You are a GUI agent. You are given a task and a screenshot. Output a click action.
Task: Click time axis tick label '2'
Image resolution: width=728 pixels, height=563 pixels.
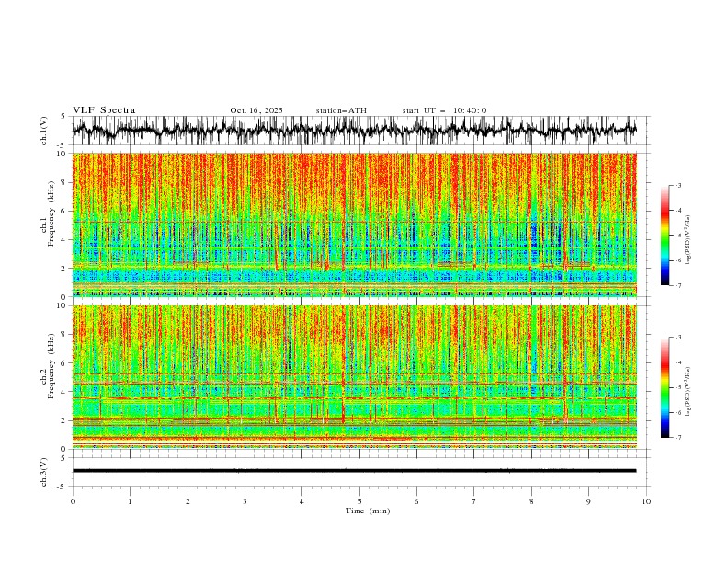pyautogui.click(x=188, y=501)
